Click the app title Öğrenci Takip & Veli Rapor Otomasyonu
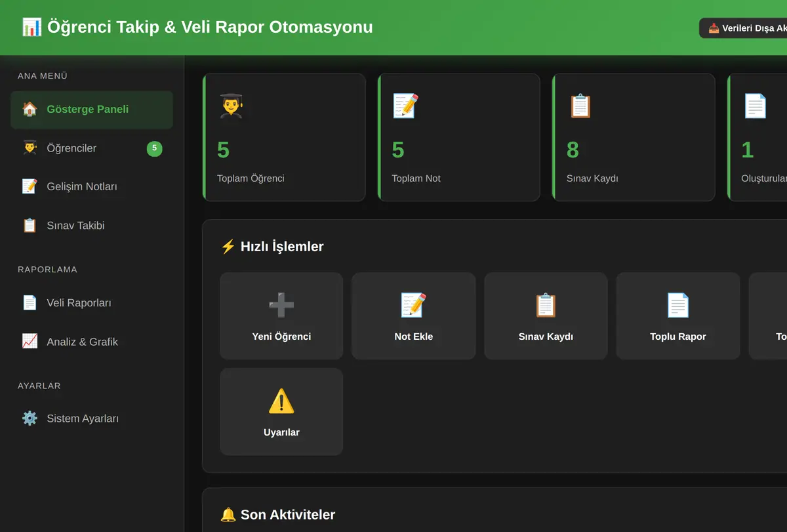 click(210, 27)
